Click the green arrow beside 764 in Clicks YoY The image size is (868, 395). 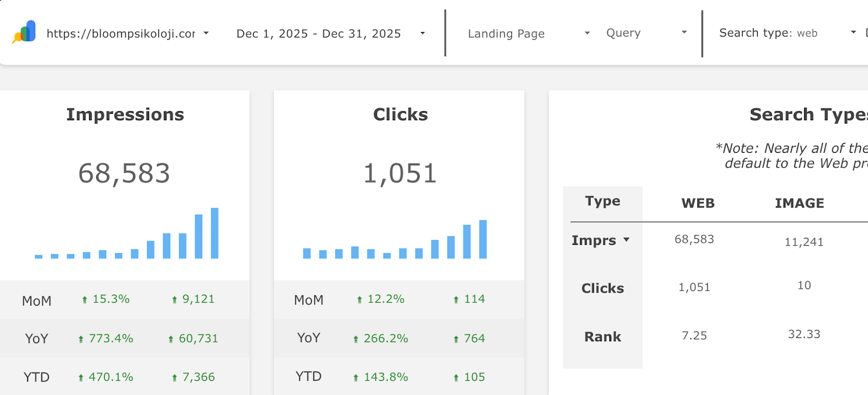456,339
